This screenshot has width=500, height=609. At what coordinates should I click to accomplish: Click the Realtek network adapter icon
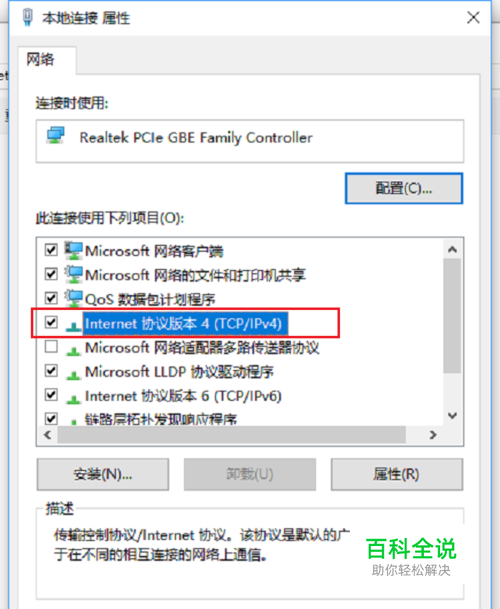coord(56,135)
